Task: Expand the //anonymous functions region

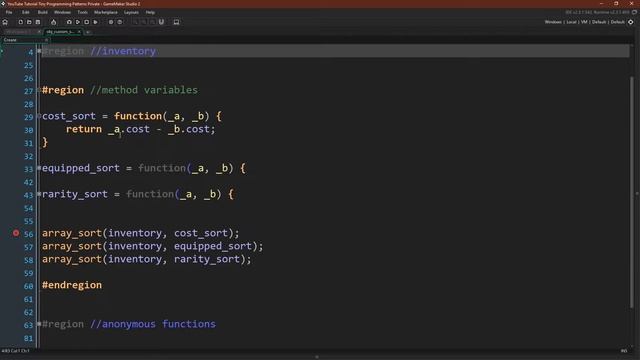Action: pos(39,324)
